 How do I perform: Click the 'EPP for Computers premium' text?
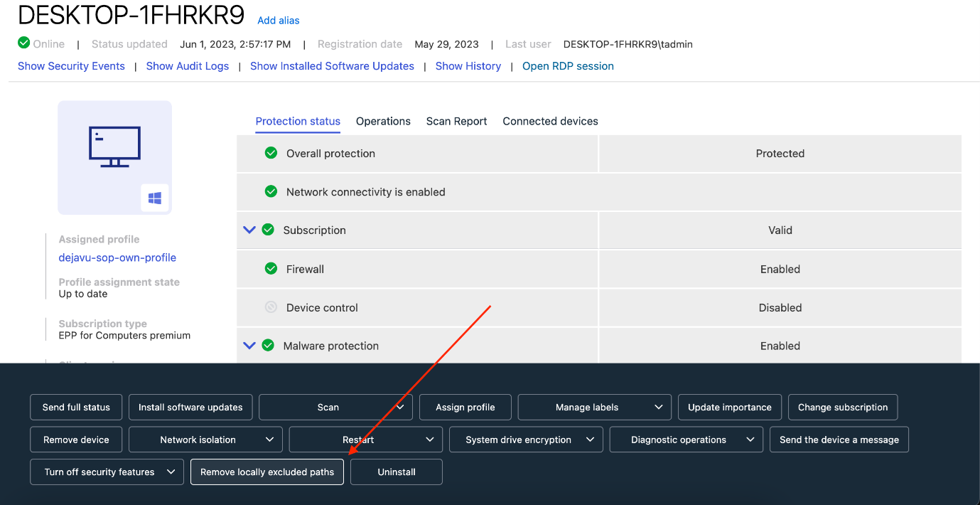pyautogui.click(x=124, y=335)
